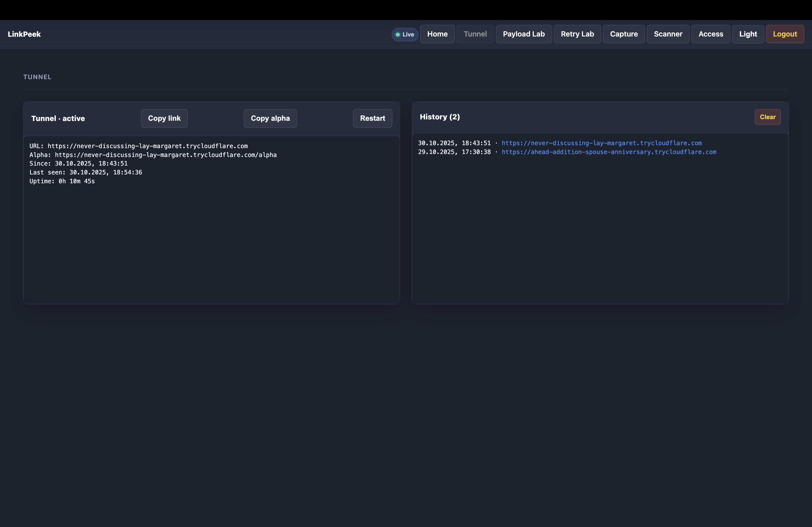Copy the alpha URL
Viewport: 812px width, 527px height.
[270, 118]
